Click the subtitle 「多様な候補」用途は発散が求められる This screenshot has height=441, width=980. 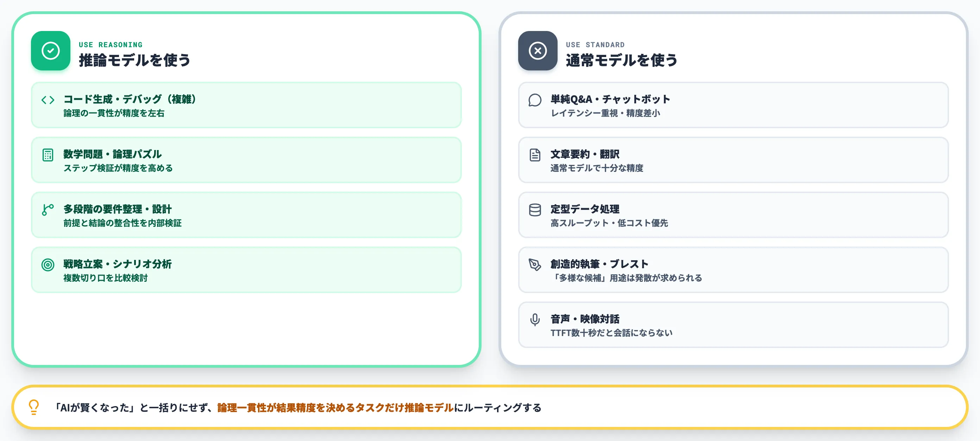tap(626, 278)
